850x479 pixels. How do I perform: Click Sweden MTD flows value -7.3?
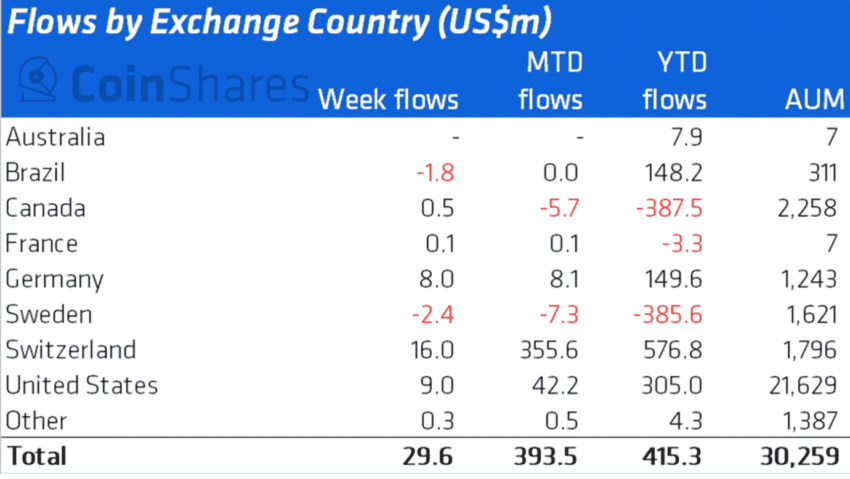pyautogui.click(x=559, y=315)
